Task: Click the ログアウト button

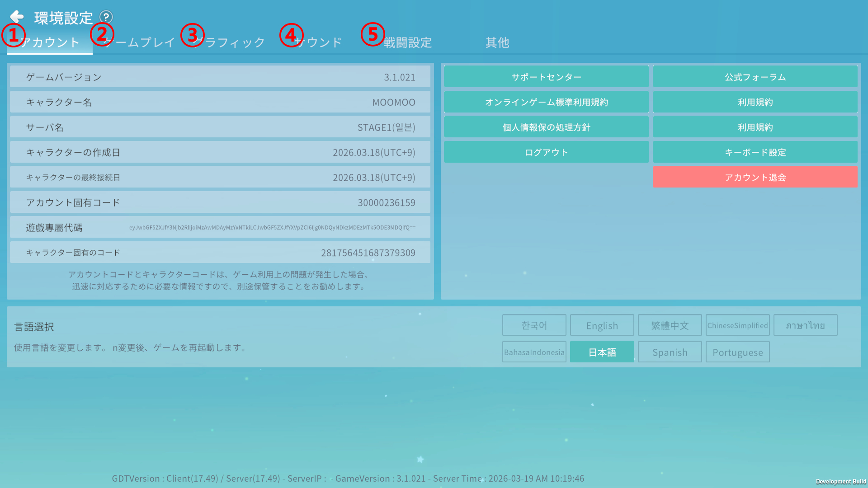Action: 546,152
